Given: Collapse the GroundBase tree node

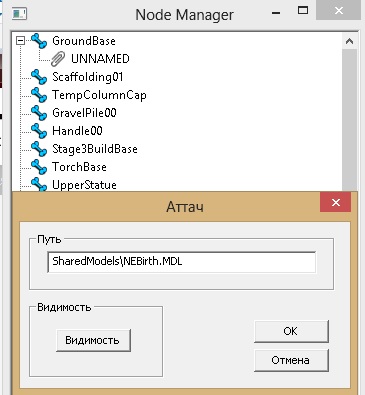Looking at the screenshot, I should (x=21, y=41).
